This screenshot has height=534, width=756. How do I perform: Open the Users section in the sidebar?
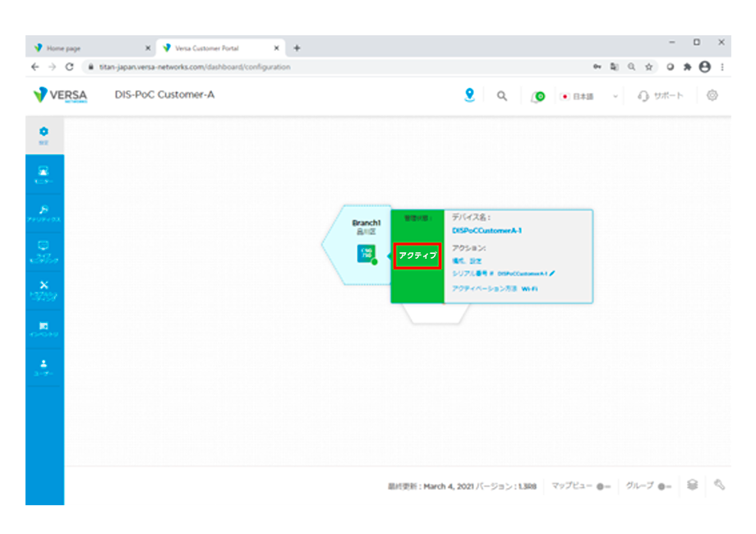(44, 366)
